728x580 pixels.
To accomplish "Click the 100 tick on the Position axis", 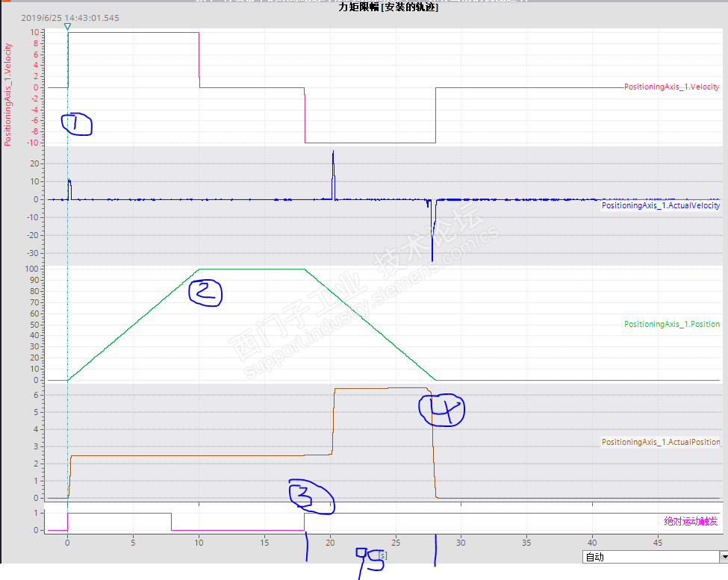I will tap(31, 269).
